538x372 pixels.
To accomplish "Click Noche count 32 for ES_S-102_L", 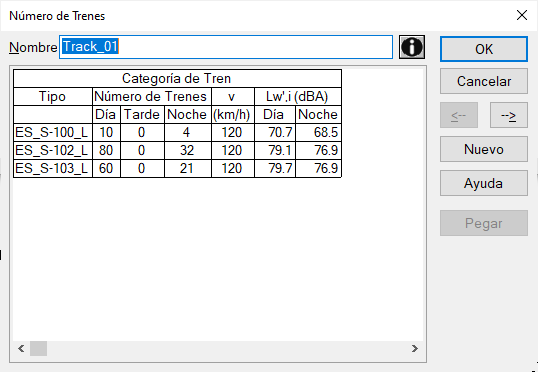I will click(188, 150).
